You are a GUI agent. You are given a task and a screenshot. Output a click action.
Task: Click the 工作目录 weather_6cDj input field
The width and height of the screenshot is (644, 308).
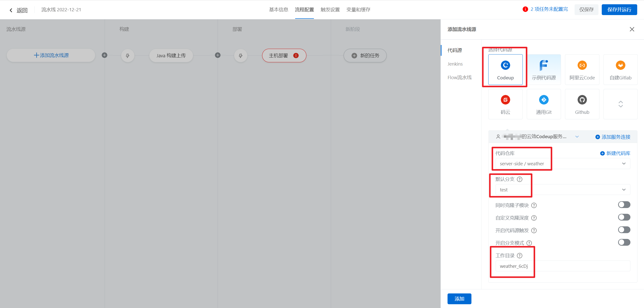(x=562, y=266)
